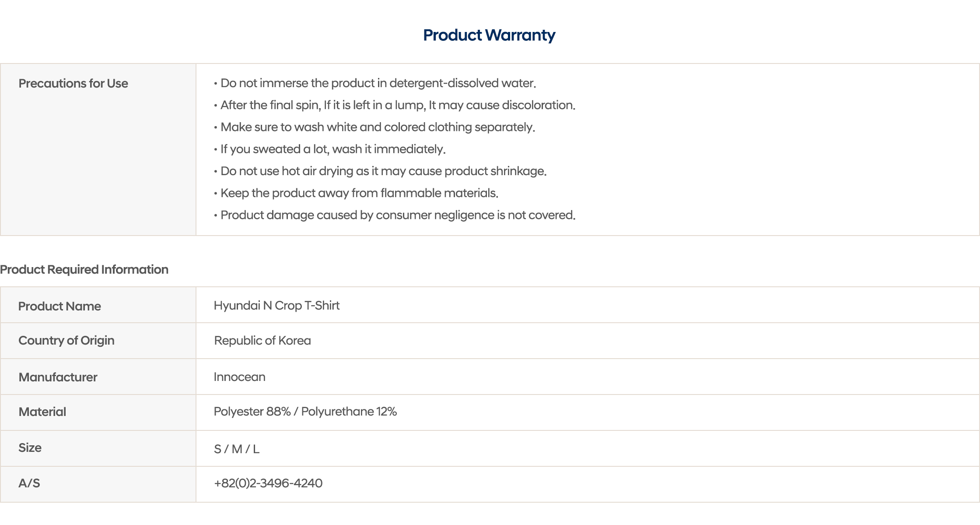The width and height of the screenshot is (980, 525).
Task: Select the wash white and colored separately line
Action: point(374,127)
